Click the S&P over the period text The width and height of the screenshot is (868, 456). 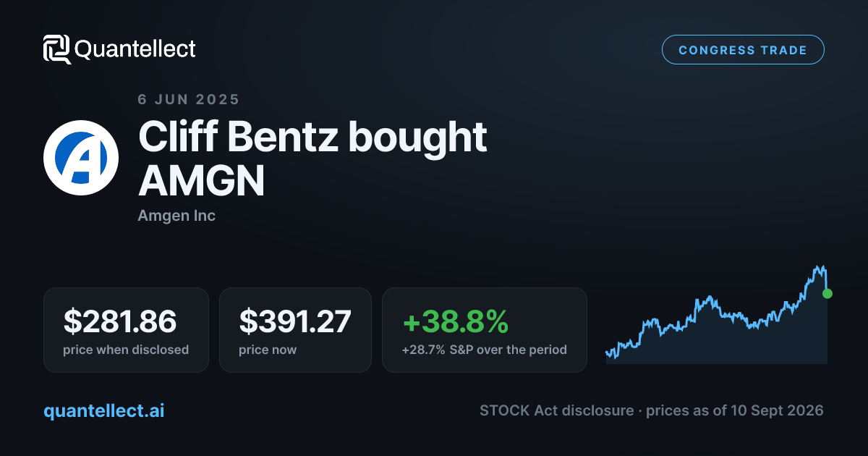(503, 350)
